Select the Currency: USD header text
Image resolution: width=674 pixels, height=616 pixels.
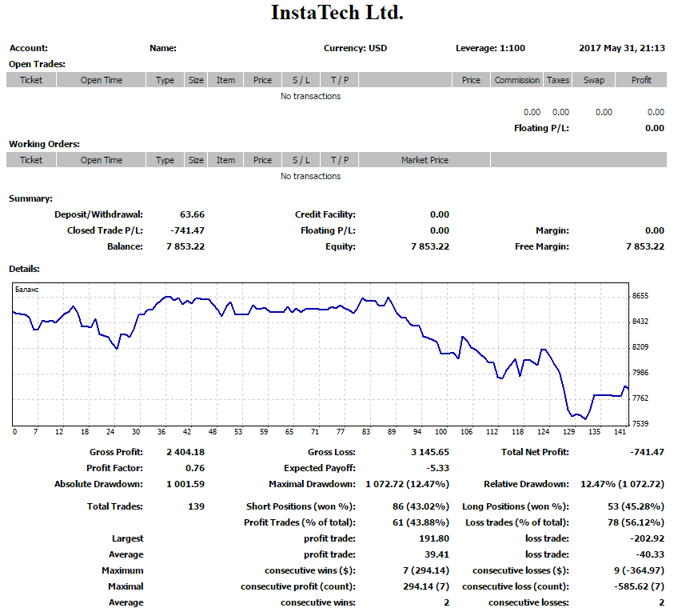356,48
